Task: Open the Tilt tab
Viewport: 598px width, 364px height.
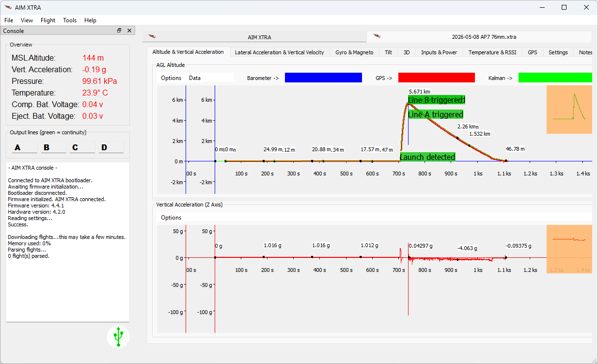Action: point(388,52)
